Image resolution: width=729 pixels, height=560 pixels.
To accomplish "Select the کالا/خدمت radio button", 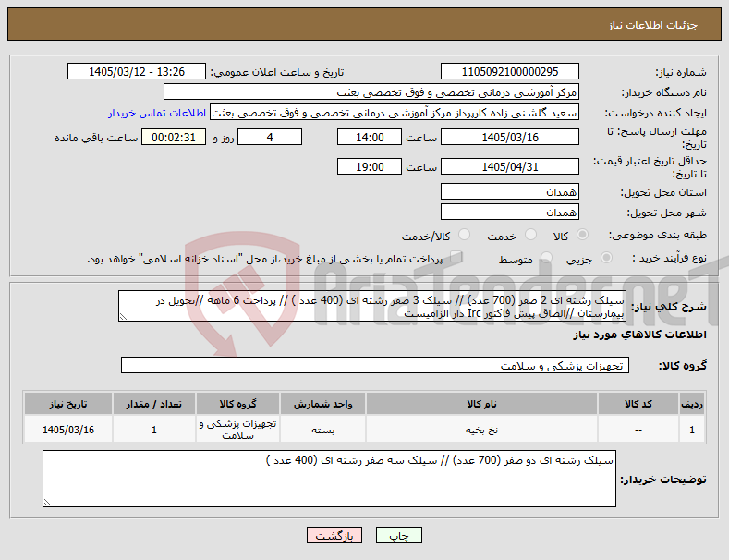I will (464, 235).
